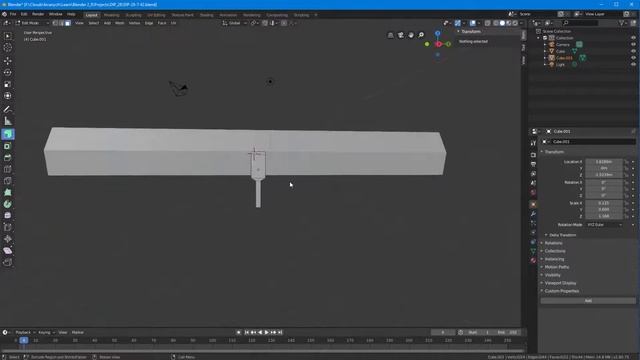
Task: Select the Measure tool
Action: pos(8,121)
